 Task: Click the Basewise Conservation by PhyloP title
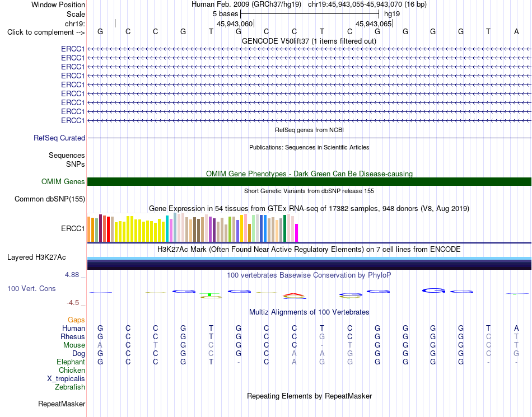click(x=309, y=275)
